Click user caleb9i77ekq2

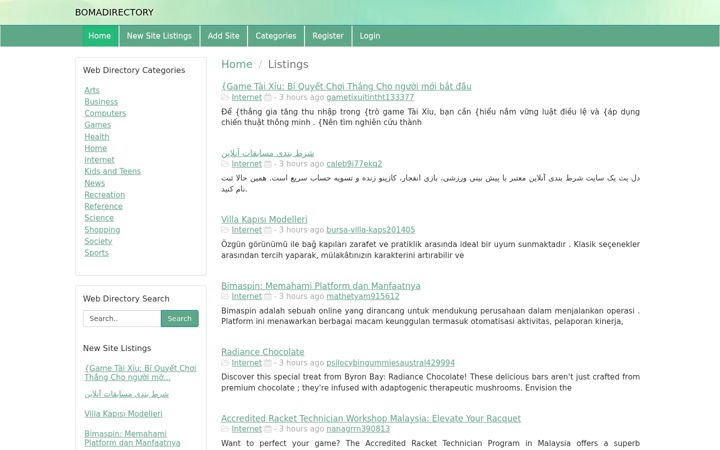pos(354,163)
